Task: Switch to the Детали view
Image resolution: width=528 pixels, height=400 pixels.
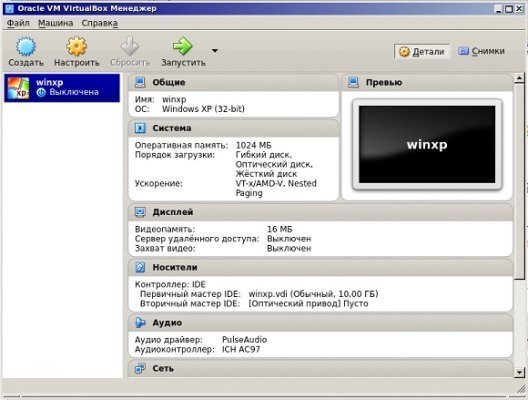Action: [422, 52]
